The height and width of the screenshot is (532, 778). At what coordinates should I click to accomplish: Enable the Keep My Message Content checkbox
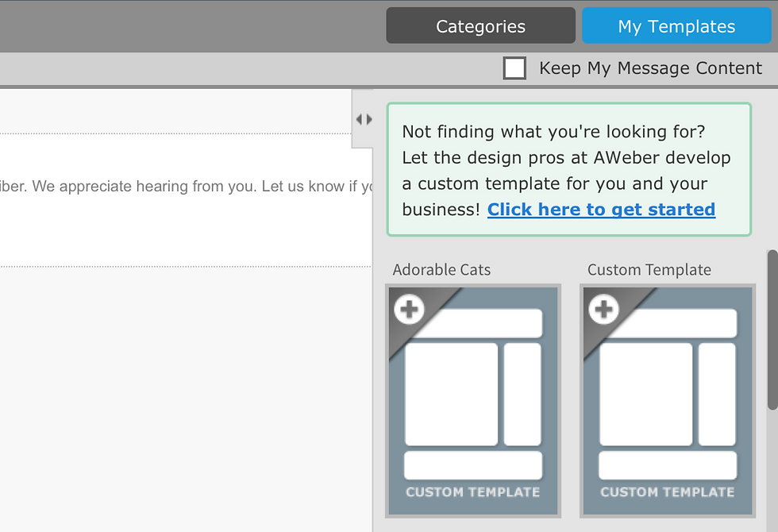(x=514, y=68)
